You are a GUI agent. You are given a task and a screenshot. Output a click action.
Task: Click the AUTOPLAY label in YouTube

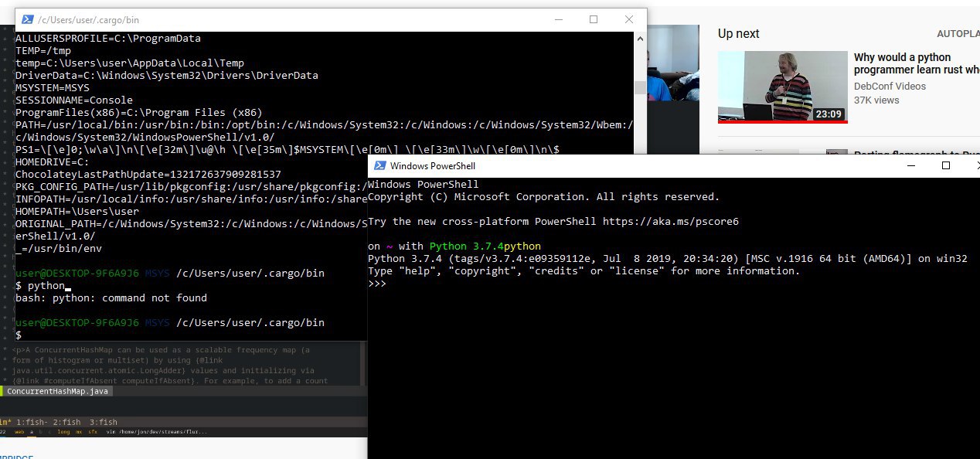[x=958, y=34]
